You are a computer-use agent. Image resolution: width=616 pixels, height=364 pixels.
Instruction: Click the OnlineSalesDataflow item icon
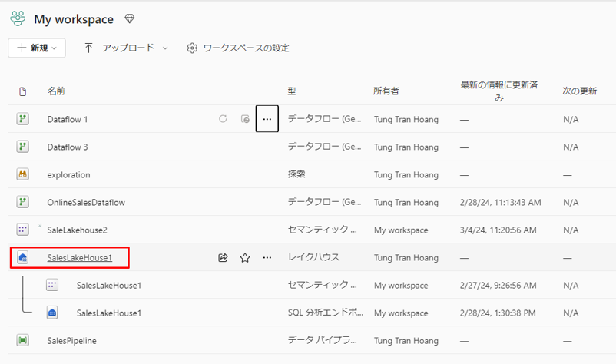coord(23,202)
